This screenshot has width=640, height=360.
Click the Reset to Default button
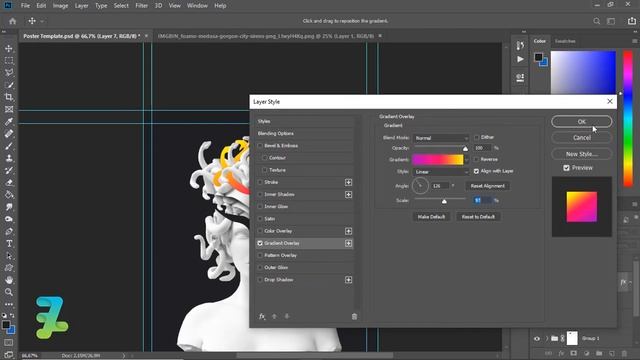coord(478,217)
